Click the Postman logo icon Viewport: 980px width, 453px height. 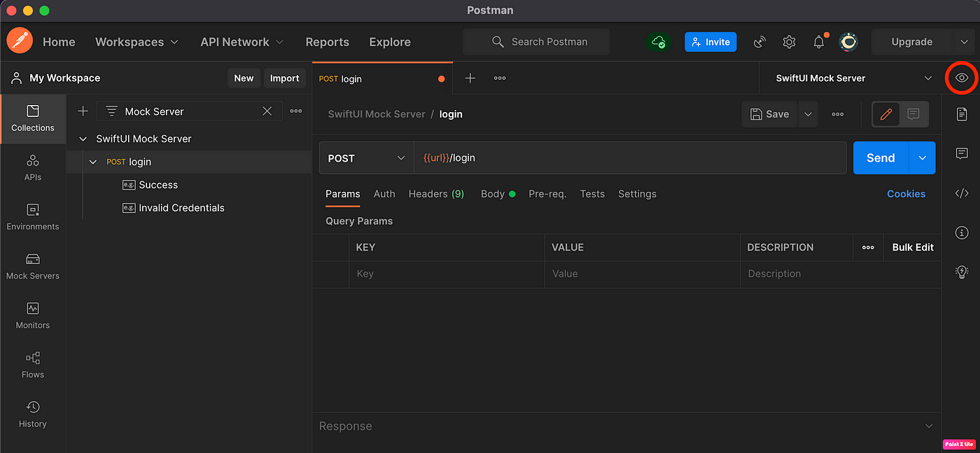click(x=20, y=41)
